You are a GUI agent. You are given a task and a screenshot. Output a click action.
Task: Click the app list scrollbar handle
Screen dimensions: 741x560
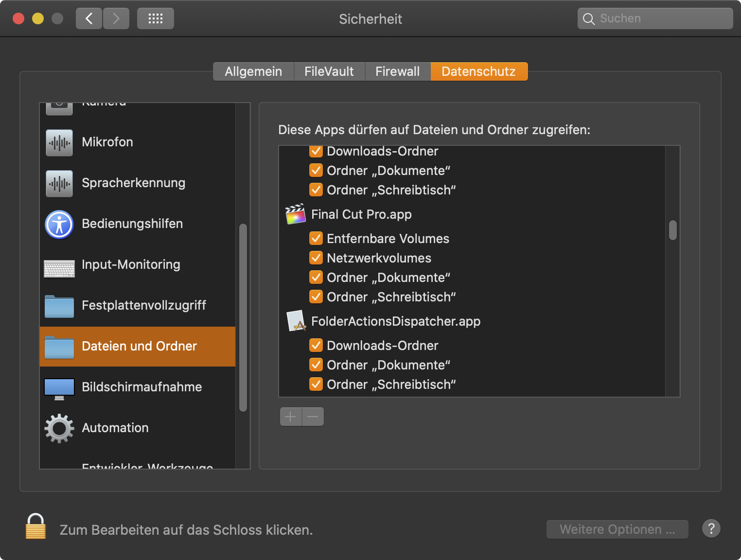point(673,230)
